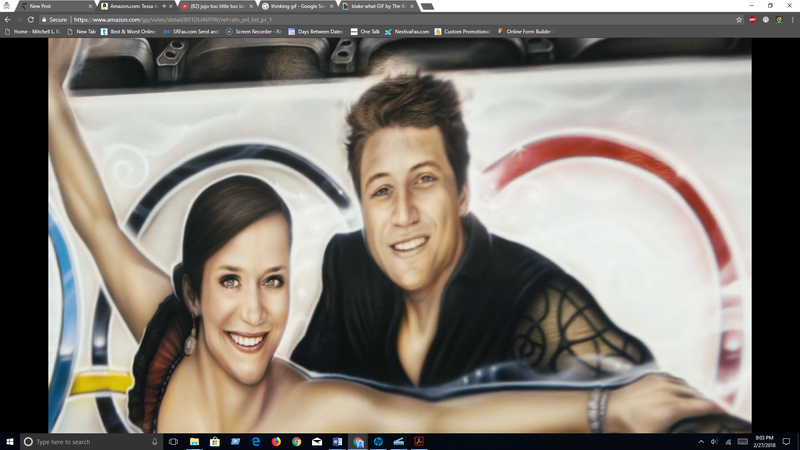Click the amazon.com URL in the address bar
800x450 pixels.
point(172,19)
